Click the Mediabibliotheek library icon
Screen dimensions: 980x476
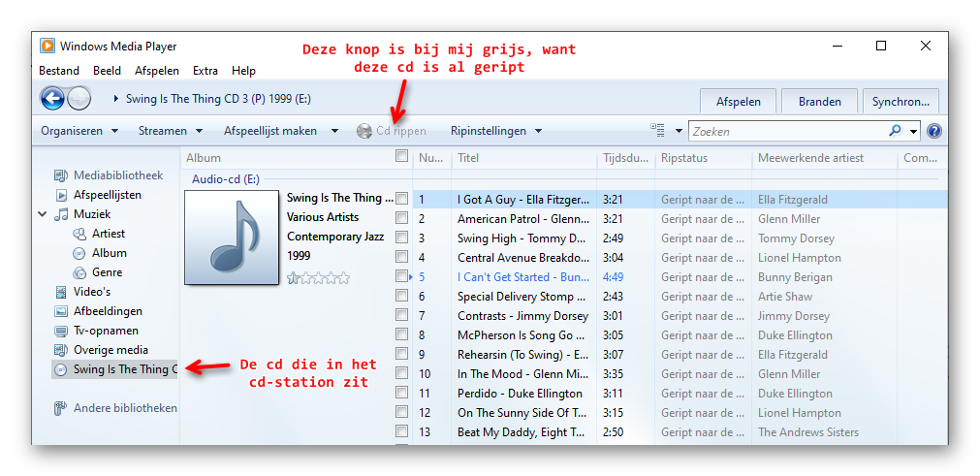point(61,175)
